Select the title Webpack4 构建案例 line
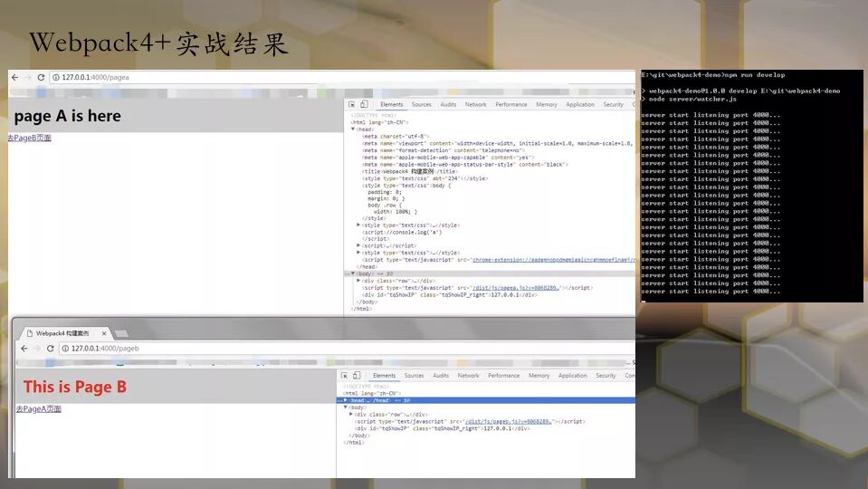The width and height of the screenshot is (868, 489). [410, 172]
